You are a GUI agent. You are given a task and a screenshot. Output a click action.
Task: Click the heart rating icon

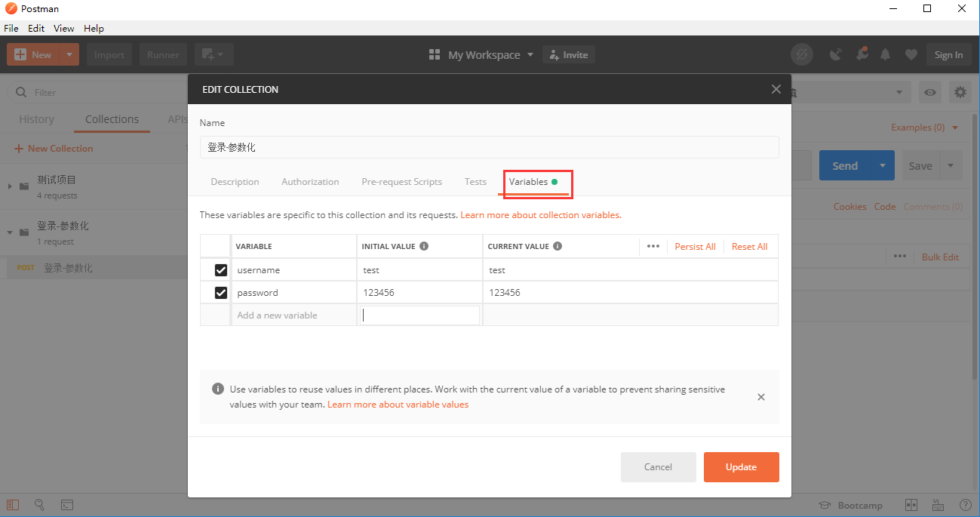[x=911, y=54]
